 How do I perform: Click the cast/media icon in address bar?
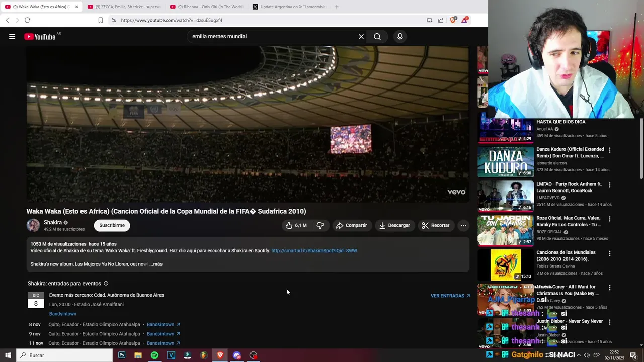point(429,20)
